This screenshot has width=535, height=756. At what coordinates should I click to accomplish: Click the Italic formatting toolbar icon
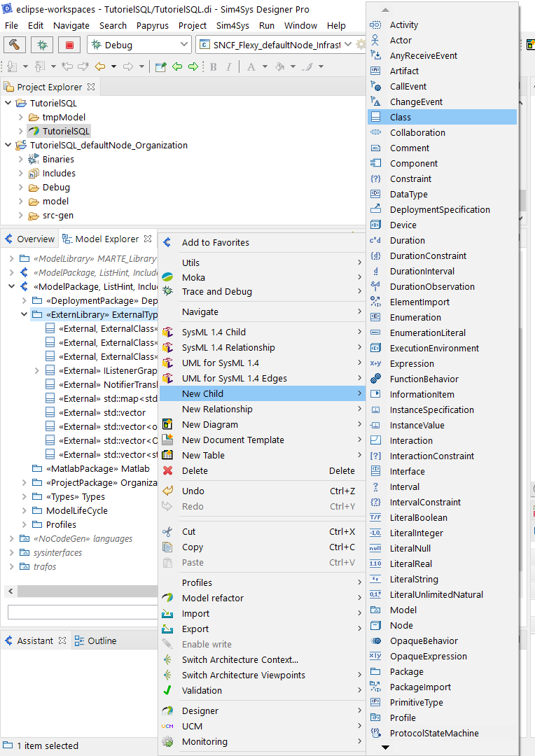click(229, 66)
